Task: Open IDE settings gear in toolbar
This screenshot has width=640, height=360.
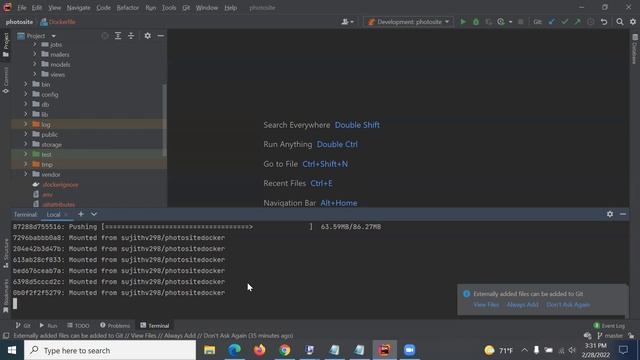Action: [633, 22]
